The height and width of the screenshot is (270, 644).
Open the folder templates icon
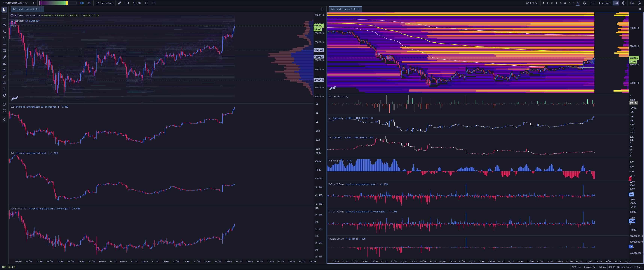127,3
